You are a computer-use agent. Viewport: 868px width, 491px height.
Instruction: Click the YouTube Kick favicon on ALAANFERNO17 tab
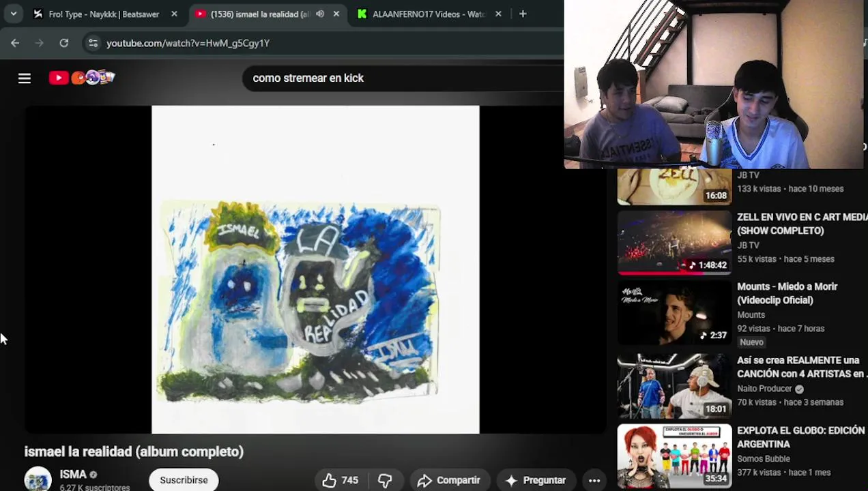click(x=362, y=14)
